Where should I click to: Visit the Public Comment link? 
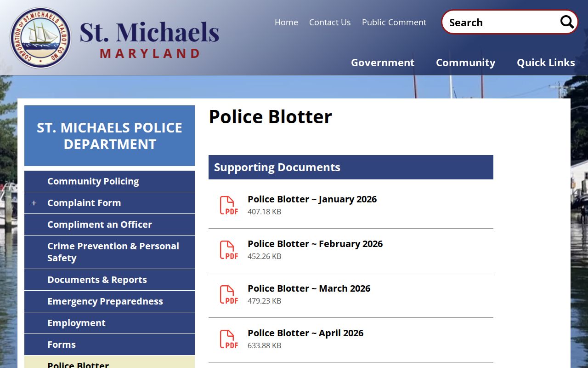(394, 22)
